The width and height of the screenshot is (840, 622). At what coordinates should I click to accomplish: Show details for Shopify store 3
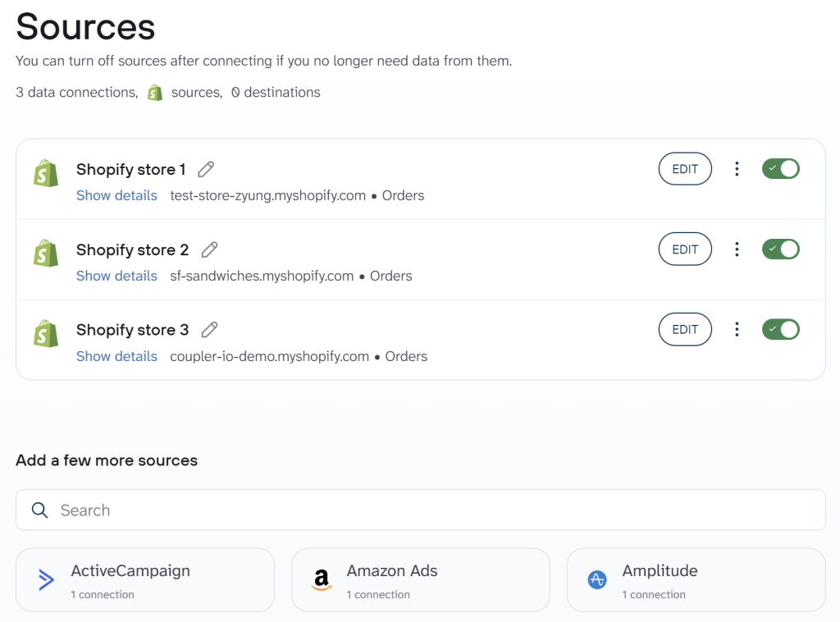pos(116,356)
